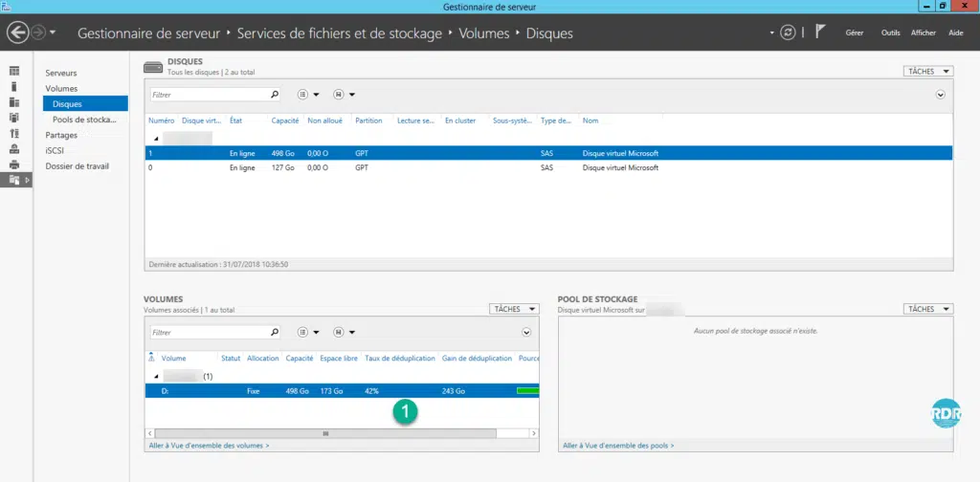Image resolution: width=980 pixels, height=482 pixels.
Task: Click the Volumes breadcrumb in the header
Action: click(x=484, y=33)
